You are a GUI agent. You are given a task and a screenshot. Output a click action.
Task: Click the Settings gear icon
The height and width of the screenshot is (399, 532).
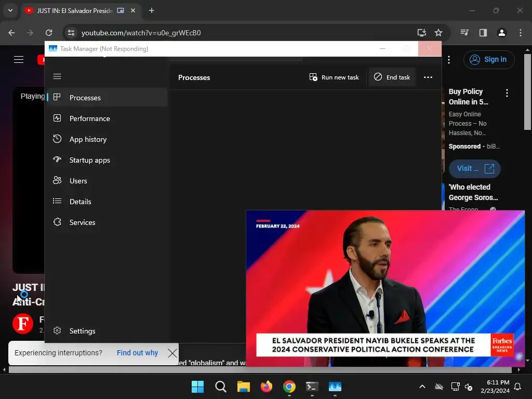[57, 330]
